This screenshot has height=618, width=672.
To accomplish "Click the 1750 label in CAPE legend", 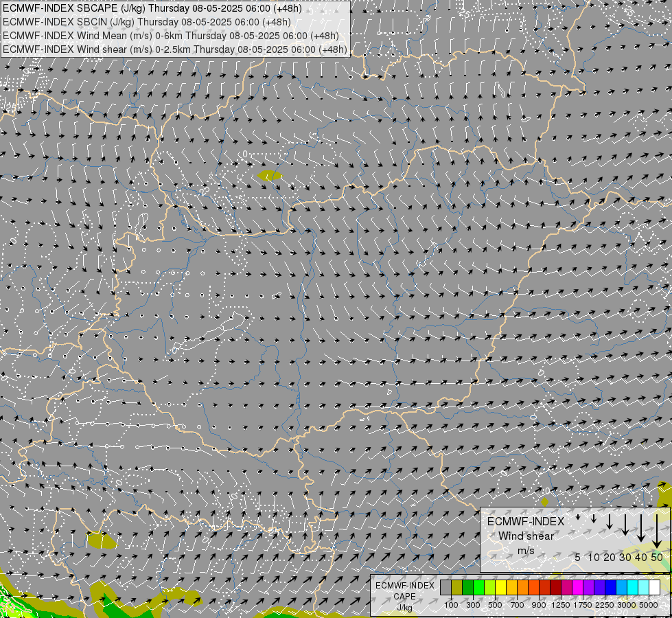I will [x=583, y=605].
